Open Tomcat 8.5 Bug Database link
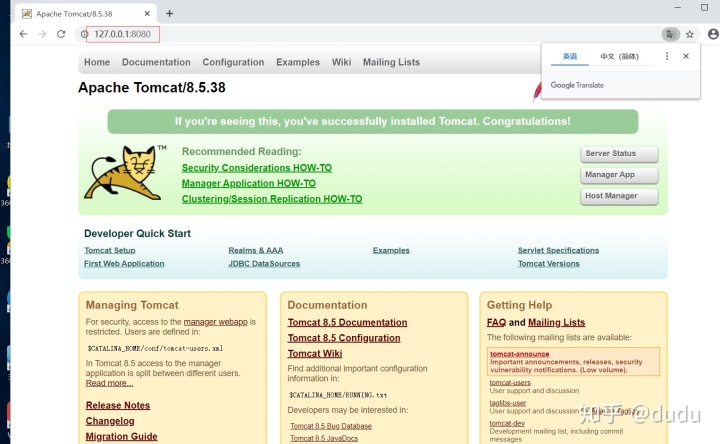 331,426
